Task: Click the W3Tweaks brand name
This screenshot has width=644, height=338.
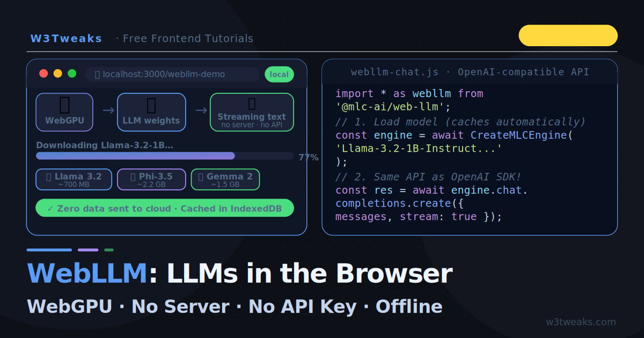Action: (66, 39)
